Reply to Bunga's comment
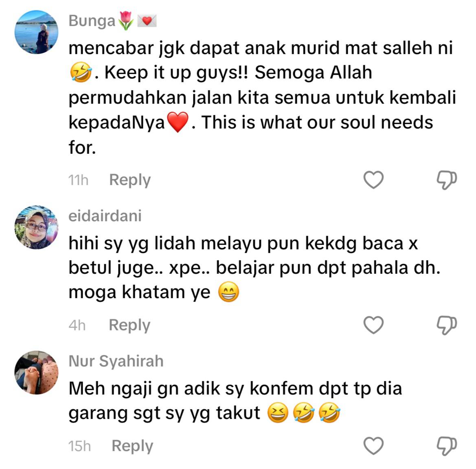Screen dimensions: 476x469 130,180
